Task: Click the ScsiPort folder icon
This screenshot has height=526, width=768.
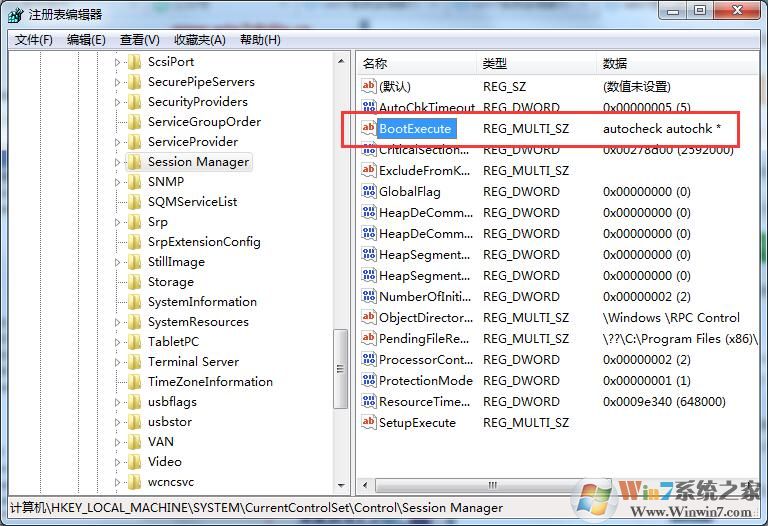Action: [x=134, y=62]
